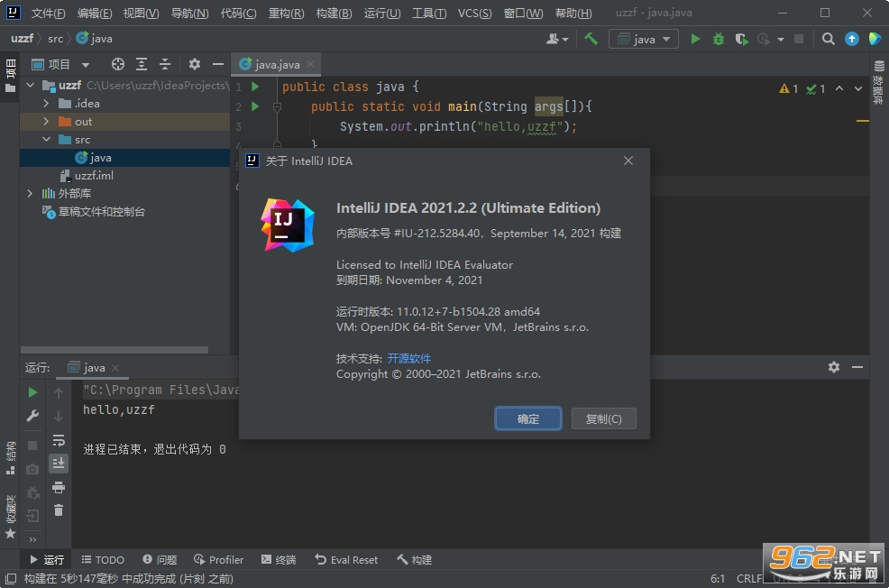The height and width of the screenshot is (588, 889).
Task: Select the java.java editor tab
Action: point(277,65)
